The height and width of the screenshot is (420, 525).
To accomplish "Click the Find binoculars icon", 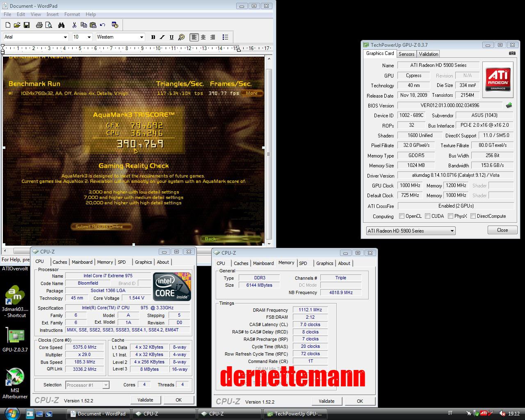I will [x=61, y=25].
